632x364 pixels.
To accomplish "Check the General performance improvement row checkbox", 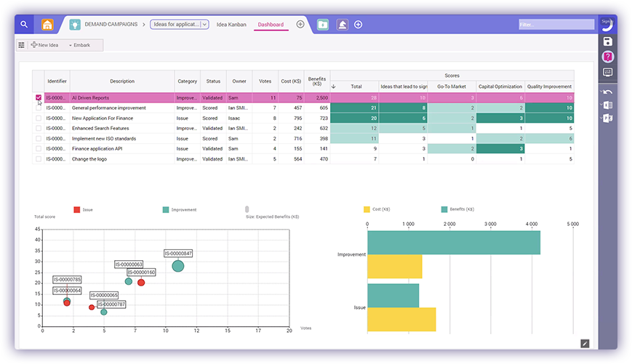I will 39,108.
